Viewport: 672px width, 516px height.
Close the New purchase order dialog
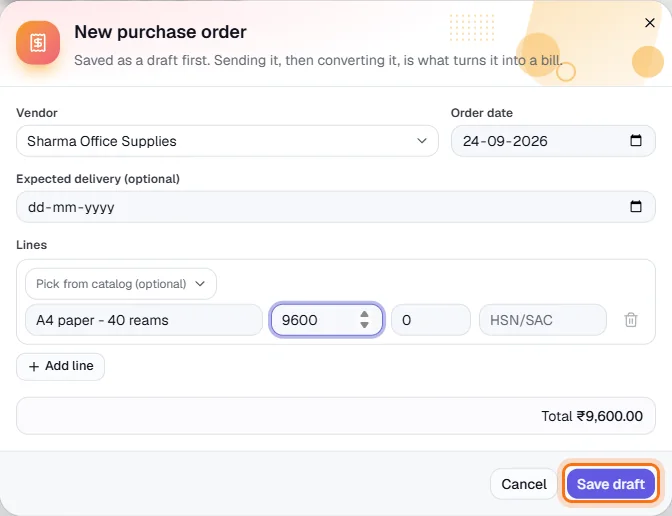[x=650, y=23]
